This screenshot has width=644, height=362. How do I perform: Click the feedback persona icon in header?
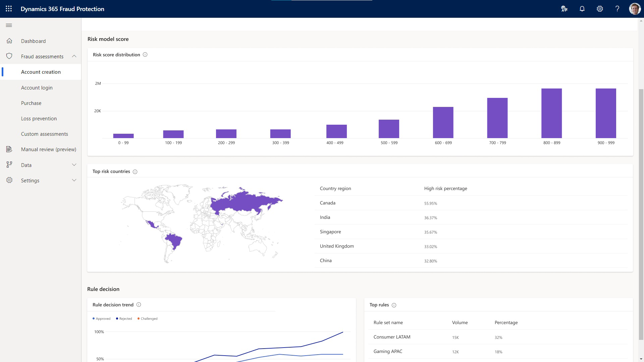564,9
